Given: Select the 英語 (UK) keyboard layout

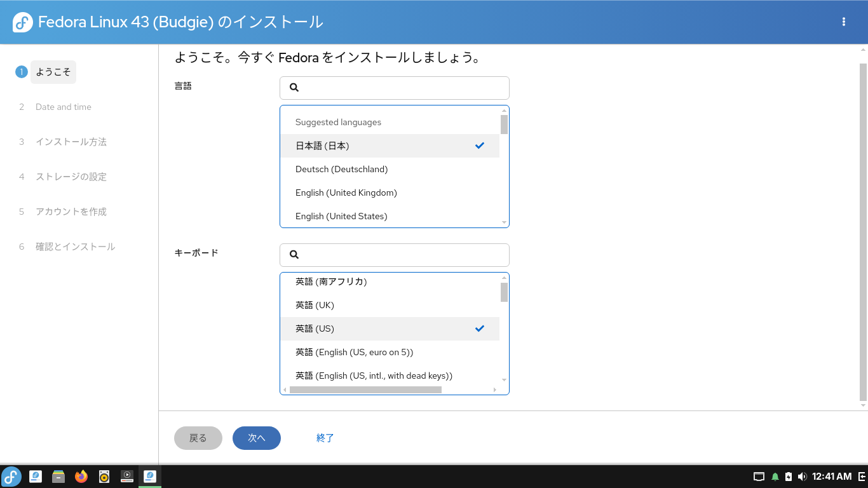Looking at the screenshot, I should point(390,305).
